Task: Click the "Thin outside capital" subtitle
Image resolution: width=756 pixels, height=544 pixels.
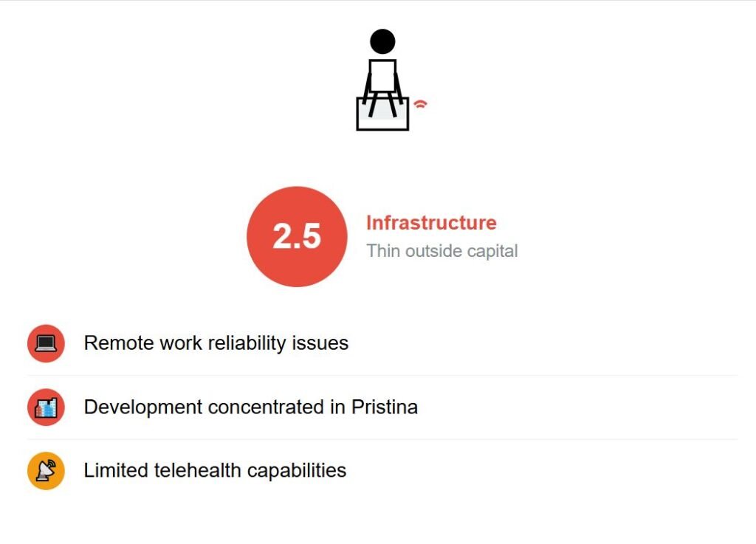Action: click(x=442, y=251)
